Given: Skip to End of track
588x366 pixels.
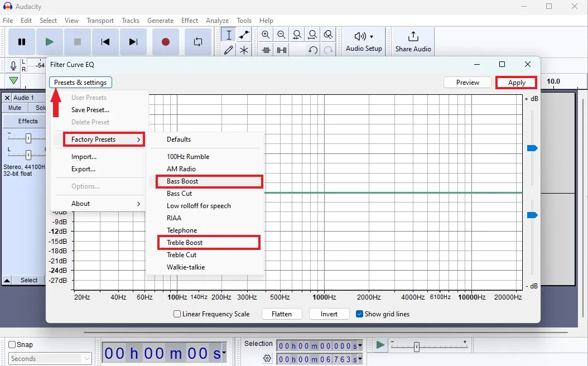Looking at the screenshot, I should [x=133, y=42].
